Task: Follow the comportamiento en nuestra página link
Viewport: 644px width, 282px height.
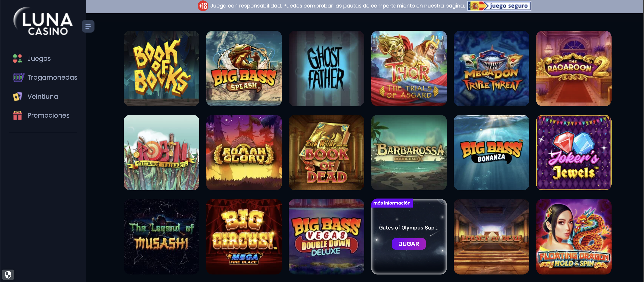Action: 417,6
